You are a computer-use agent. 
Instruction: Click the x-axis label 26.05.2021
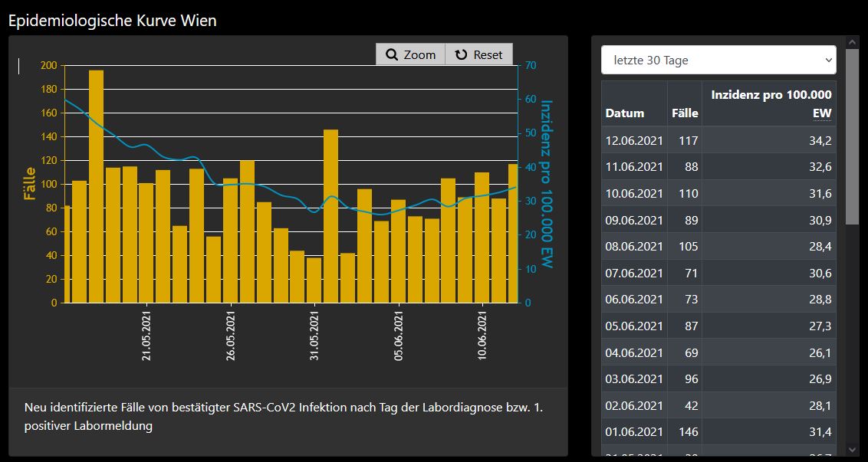231,336
